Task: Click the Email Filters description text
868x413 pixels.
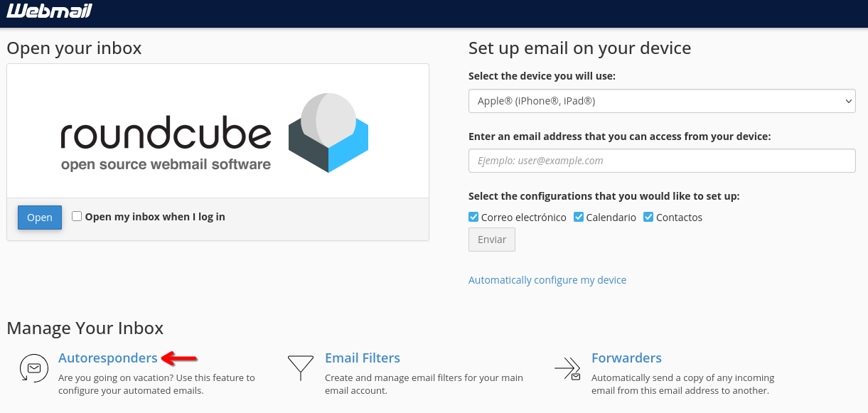Action: pos(424,384)
